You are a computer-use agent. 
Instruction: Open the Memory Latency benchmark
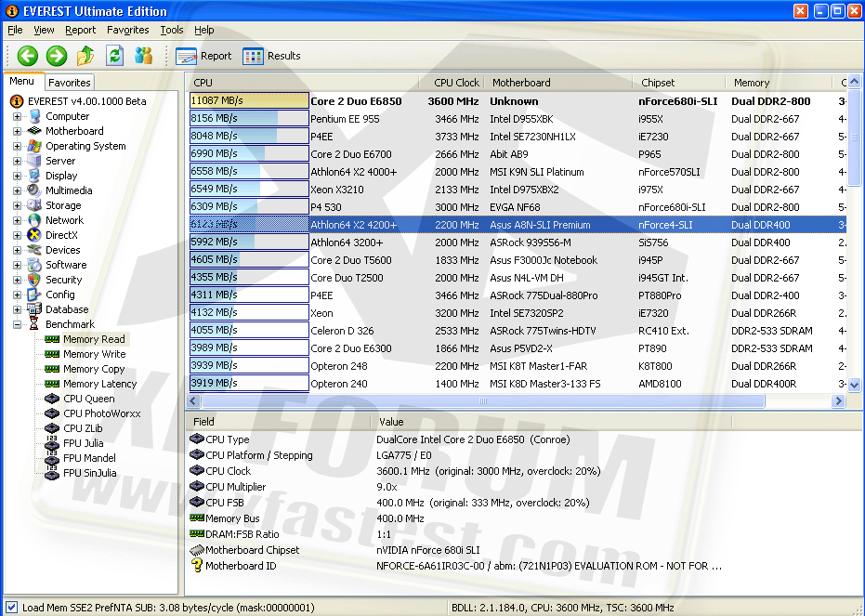click(99, 384)
